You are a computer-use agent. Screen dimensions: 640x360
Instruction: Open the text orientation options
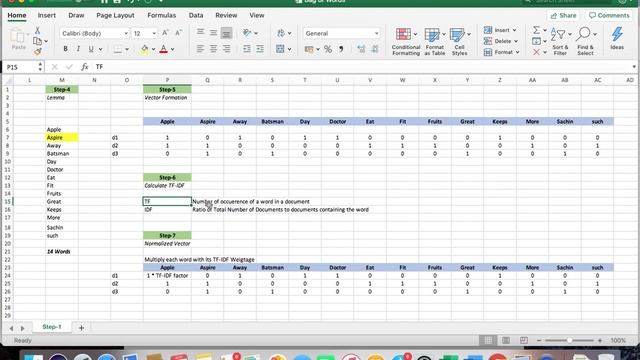[x=249, y=33]
